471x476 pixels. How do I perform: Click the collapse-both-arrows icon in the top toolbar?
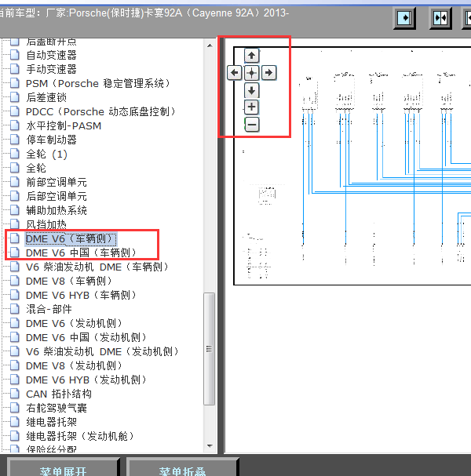tap(440, 18)
